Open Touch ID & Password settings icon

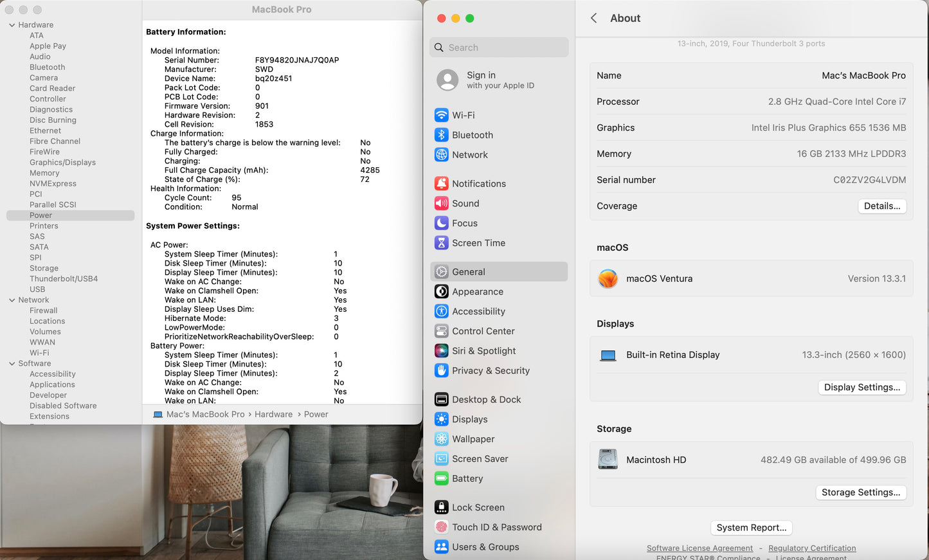click(442, 527)
